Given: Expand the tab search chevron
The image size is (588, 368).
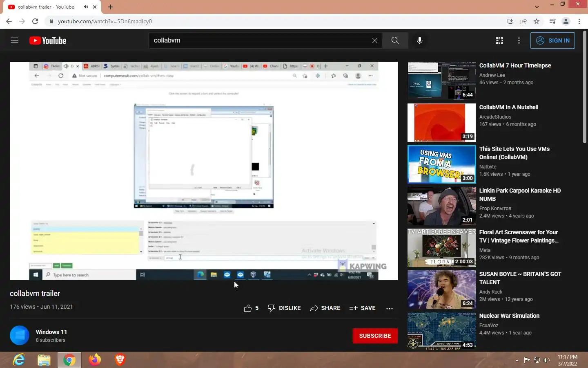Looking at the screenshot, I should tap(537, 7).
